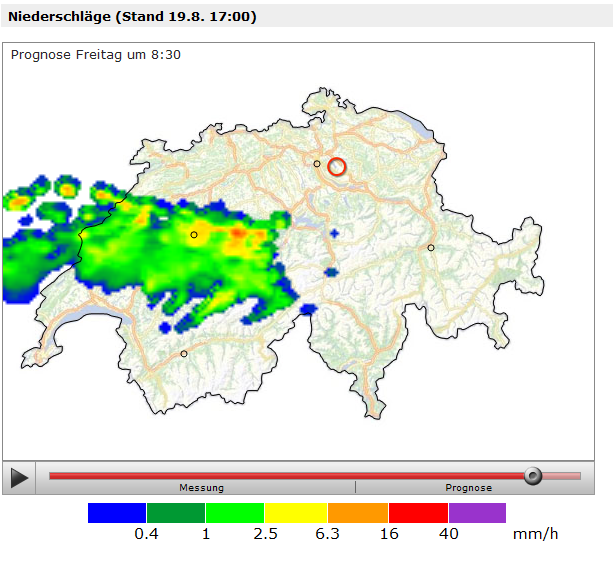Select the blue legend swatch
Viewport: 613px width, 575px height.
tap(117, 513)
